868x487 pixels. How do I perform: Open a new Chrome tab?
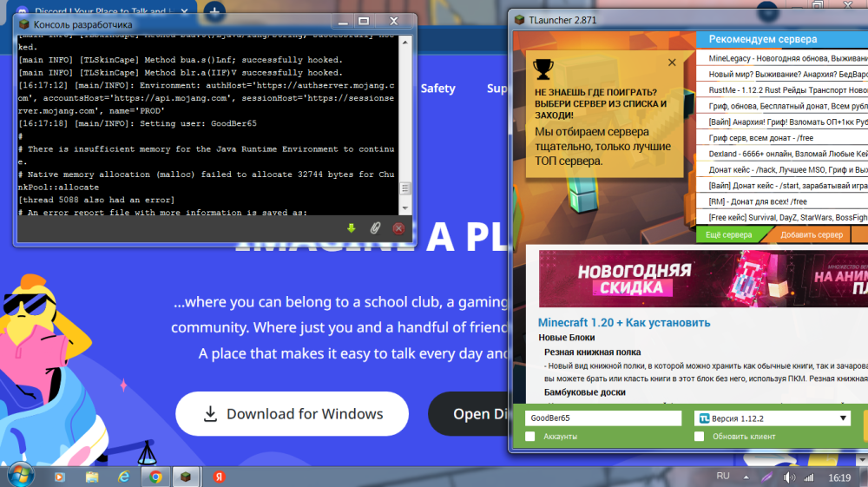click(214, 10)
